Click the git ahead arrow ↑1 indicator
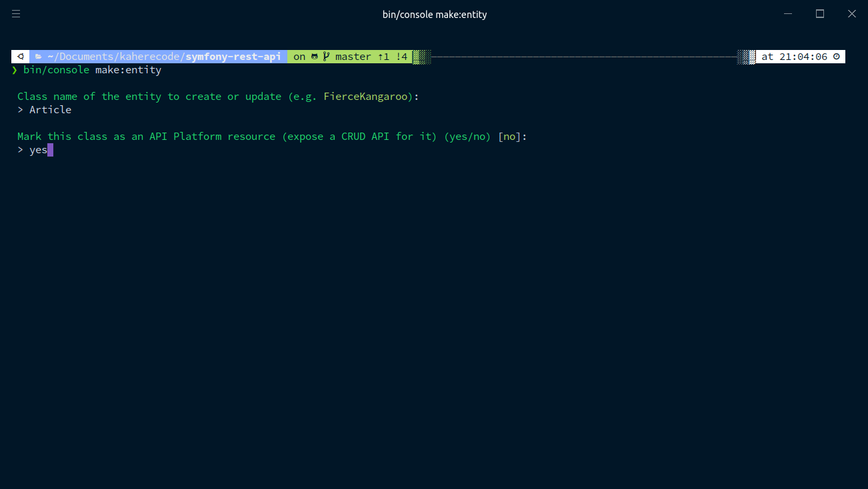Screen dimensions: 868x489 click(383, 57)
